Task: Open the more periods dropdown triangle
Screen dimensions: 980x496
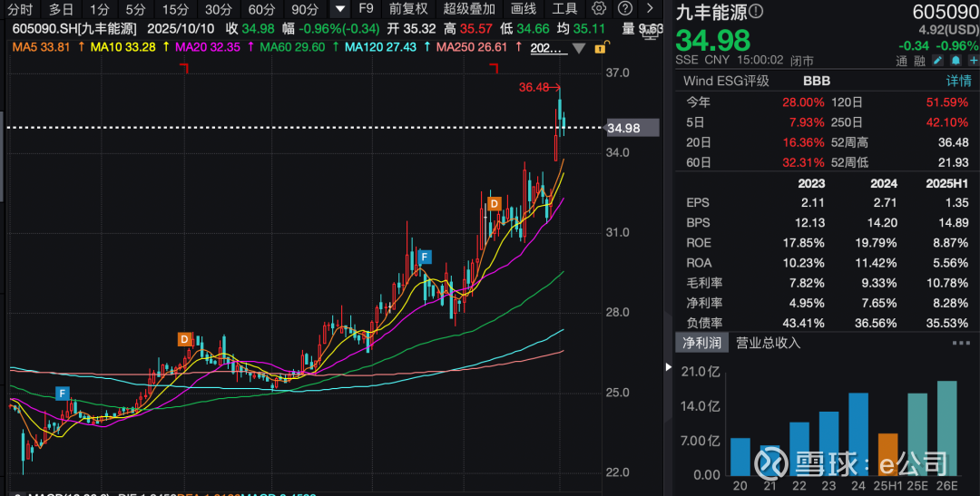Action: pyautogui.click(x=339, y=9)
